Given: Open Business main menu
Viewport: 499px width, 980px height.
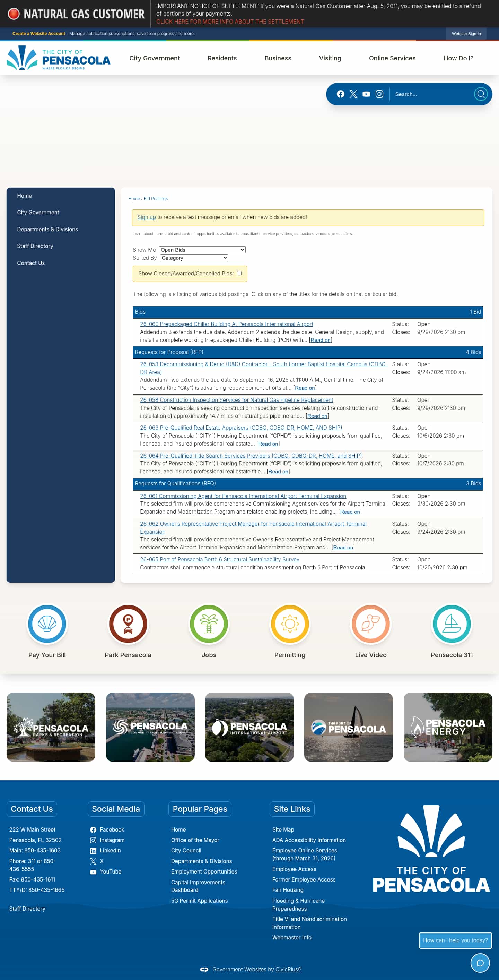Looking at the screenshot, I should (278, 58).
